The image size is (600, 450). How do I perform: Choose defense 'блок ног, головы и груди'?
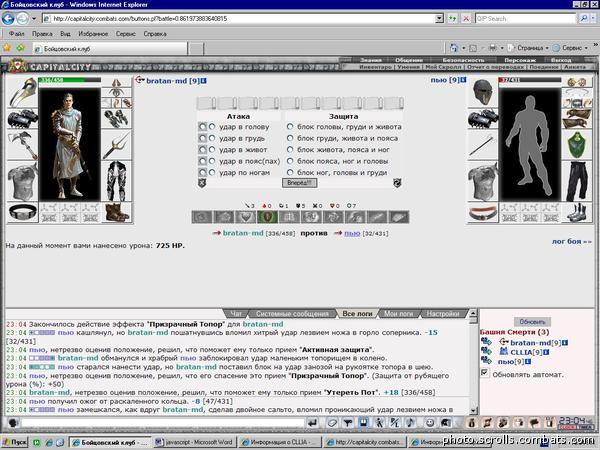[290, 173]
